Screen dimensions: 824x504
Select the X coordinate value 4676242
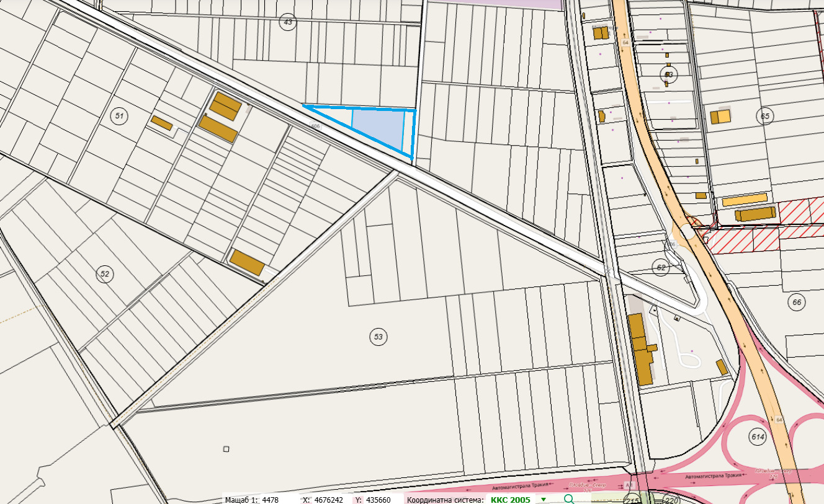[329, 500]
